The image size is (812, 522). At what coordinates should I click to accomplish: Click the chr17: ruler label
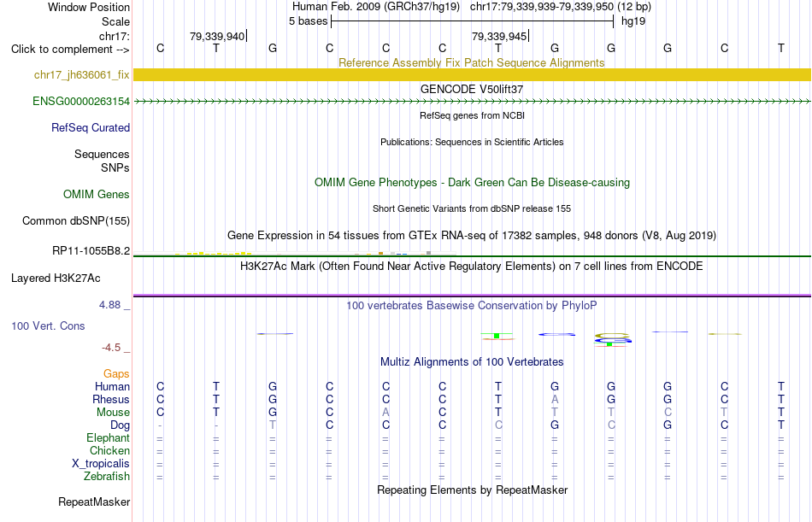tap(115, 36)
